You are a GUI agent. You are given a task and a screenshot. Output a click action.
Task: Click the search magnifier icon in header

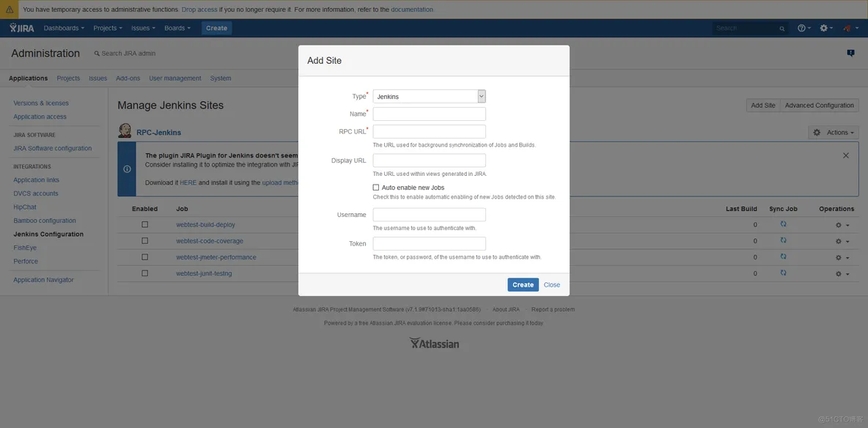(781, 29)
